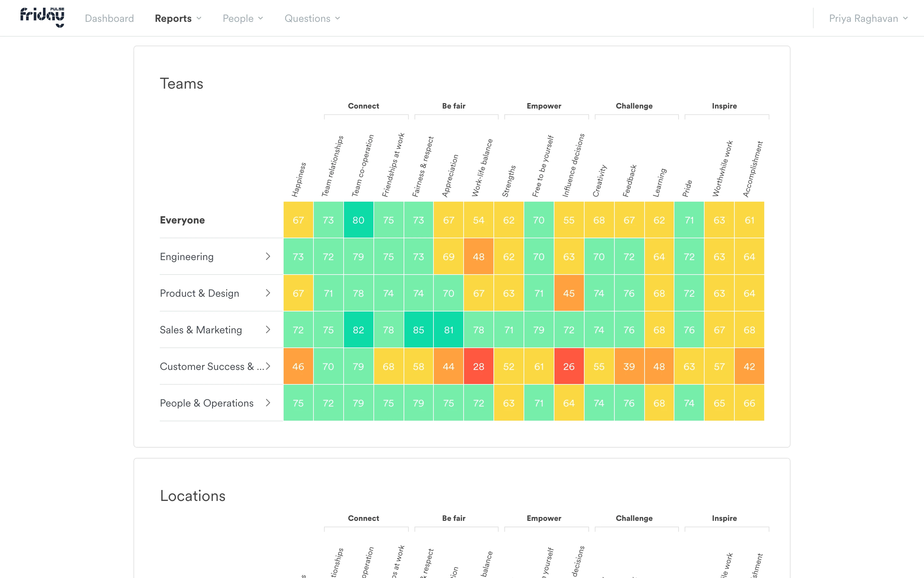Click Sales & Marketing Appreciation score 81
Viewport: 924px width, 578px height.
coord(449,330)
